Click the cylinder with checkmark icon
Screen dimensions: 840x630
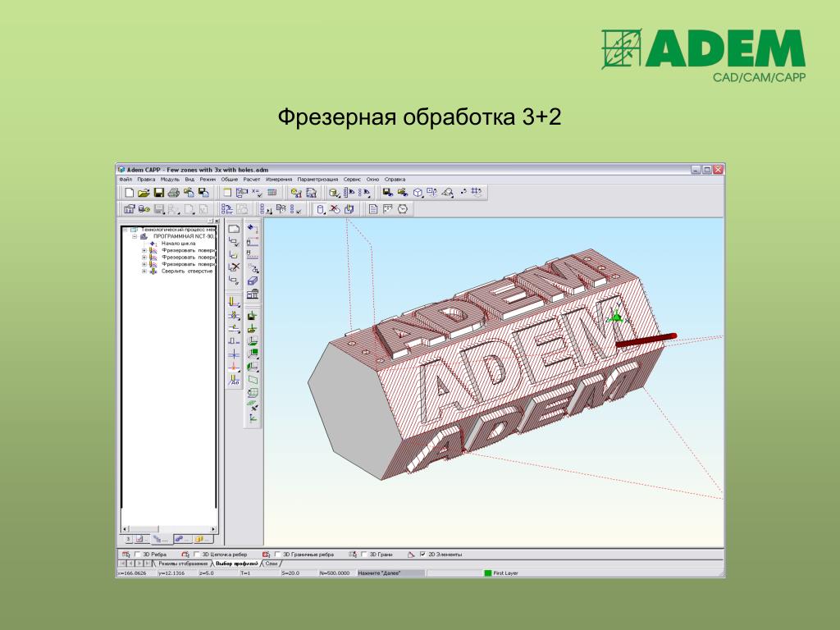(x=334, y=192)
